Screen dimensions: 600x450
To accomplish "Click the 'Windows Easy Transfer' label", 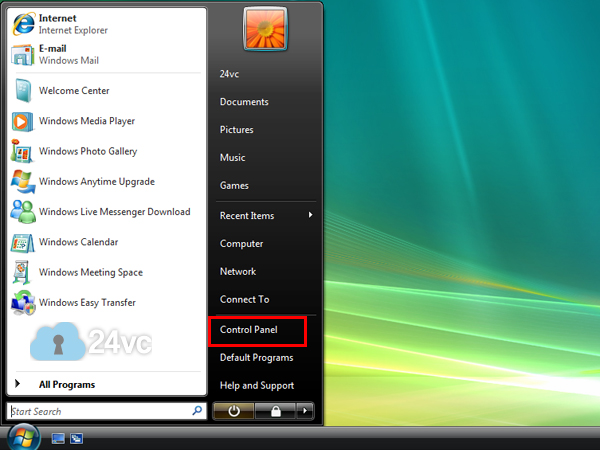I will (x=87, y=303).
